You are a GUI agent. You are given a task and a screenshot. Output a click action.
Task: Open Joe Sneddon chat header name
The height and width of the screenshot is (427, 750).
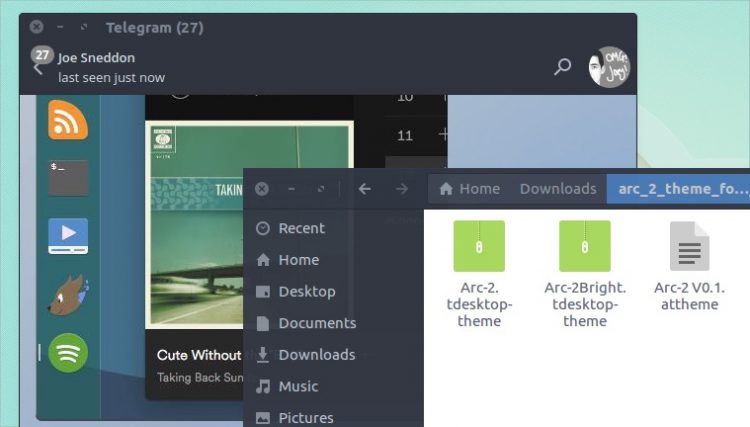pos(96,58)
